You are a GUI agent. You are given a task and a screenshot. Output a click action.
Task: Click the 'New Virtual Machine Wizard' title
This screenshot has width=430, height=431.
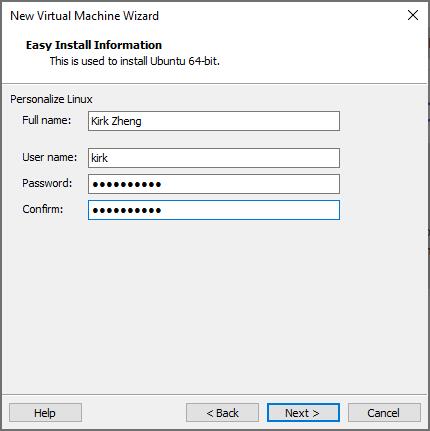point(84,16)
